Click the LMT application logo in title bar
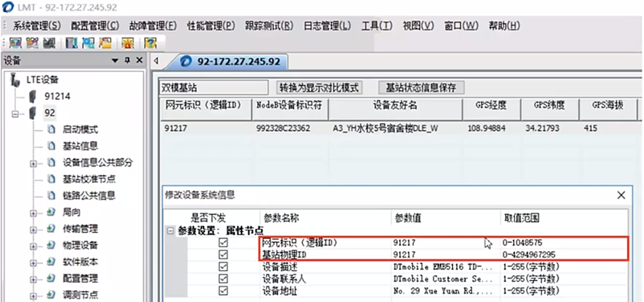 [7, 7]
